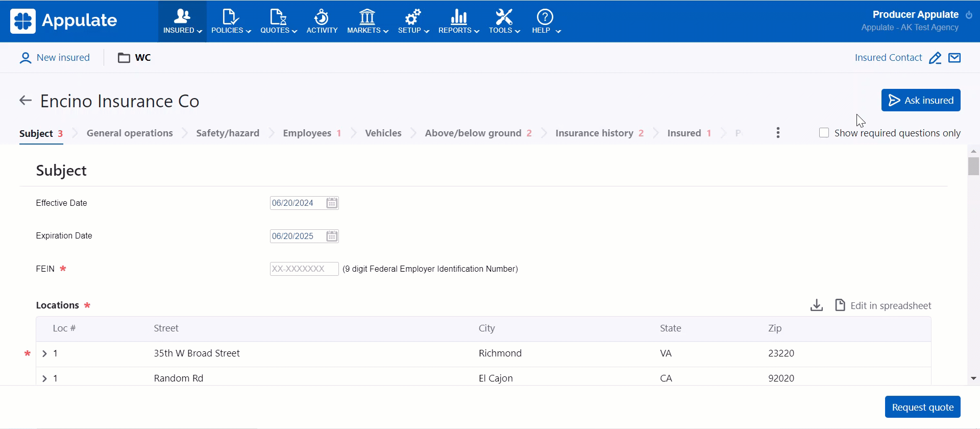The image size is (980, 429).
Task: Switch to the Employees tab
Action: 307,133
